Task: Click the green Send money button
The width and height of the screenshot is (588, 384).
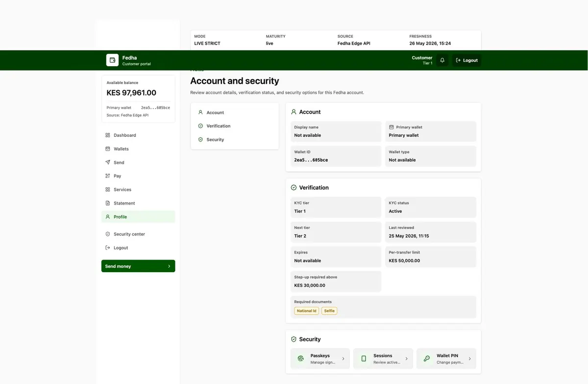Action: (138, 266)
